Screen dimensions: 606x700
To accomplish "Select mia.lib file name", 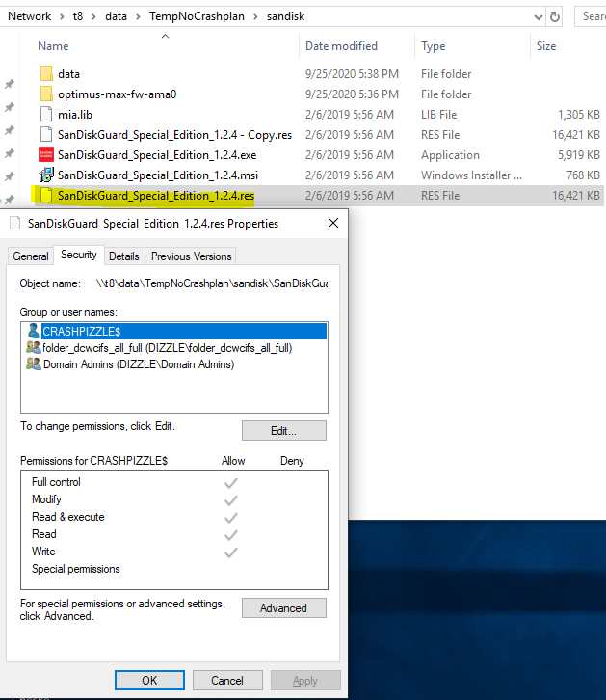I will pos(75,115).
